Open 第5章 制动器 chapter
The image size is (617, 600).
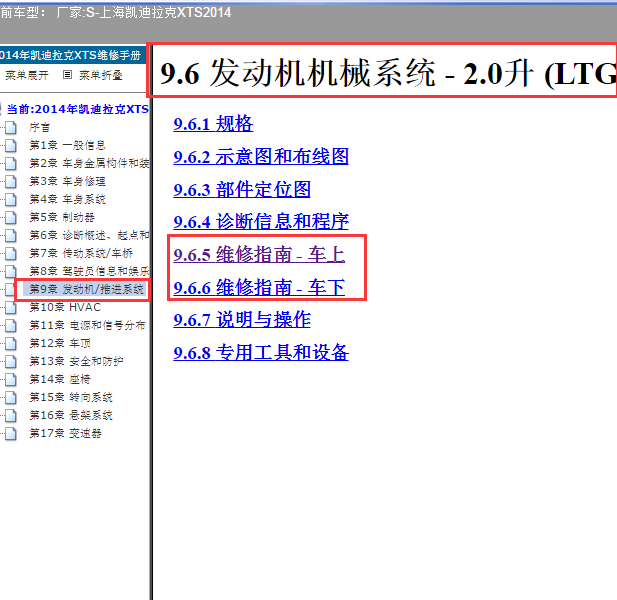pyautogui.click(x=62, y=217)
